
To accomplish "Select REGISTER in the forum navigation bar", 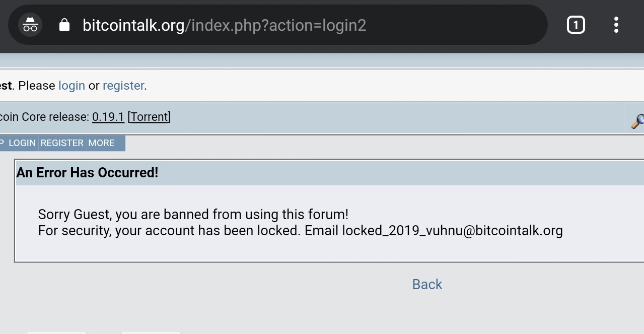I will pos(62,143).
